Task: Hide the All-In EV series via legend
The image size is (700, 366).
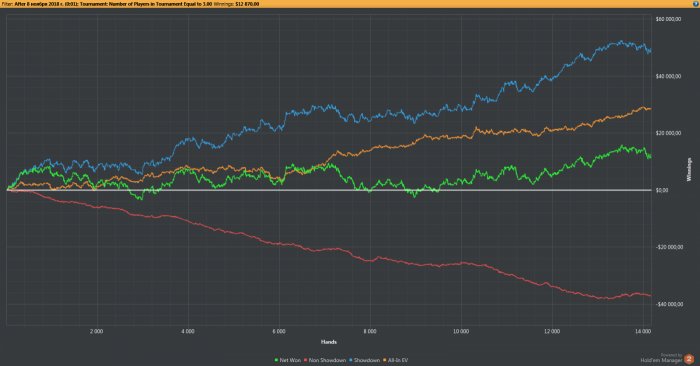Action: (x=398, y=360)
